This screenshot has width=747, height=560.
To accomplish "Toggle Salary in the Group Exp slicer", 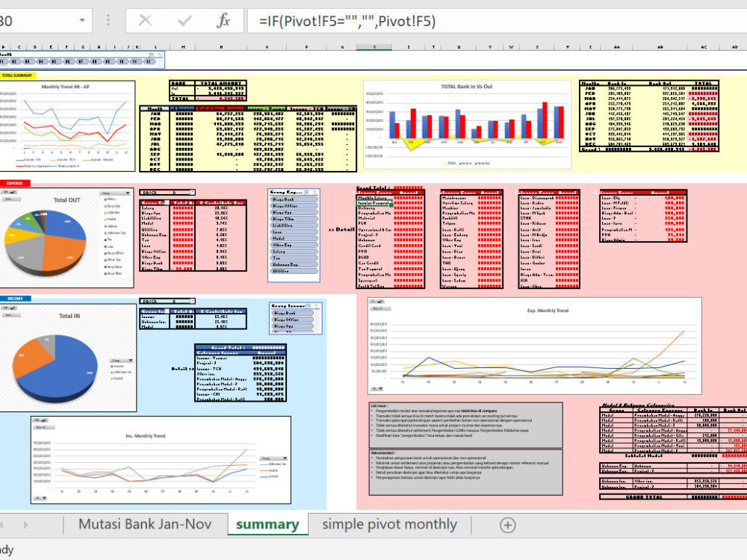I will (294, 252).
